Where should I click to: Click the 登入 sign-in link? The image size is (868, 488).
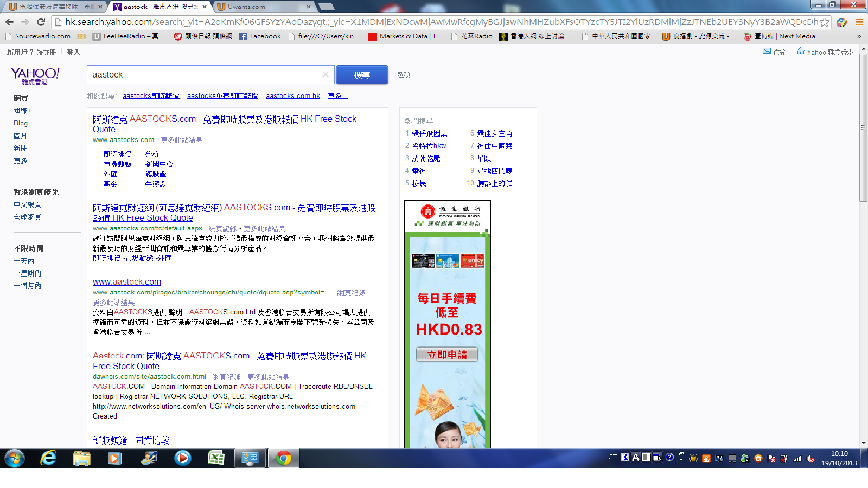pyautogui.click(x=73, y=53)
